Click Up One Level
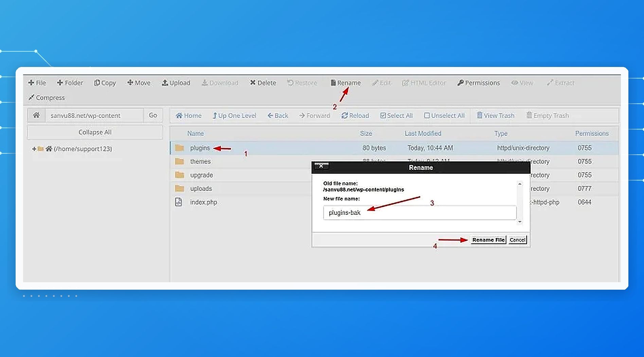This screenshot has width=644, height=357. click(234, 116)
